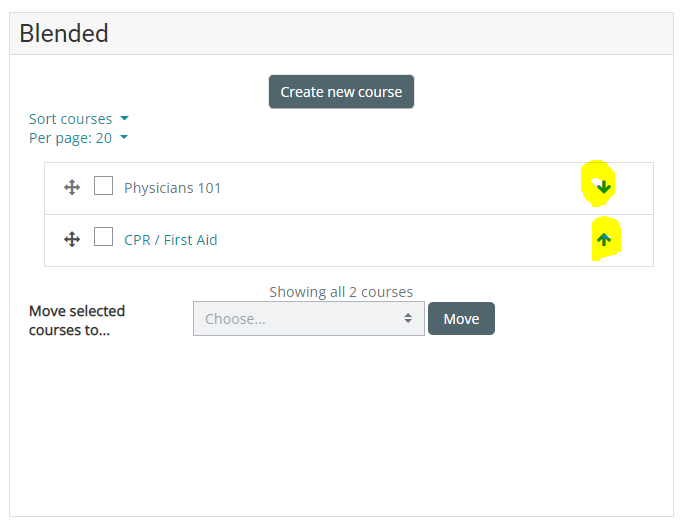Open the CPR / First Aid course link
Viewport: 686px width, 526px height.
pyautogui.click(x=171, y=240)
